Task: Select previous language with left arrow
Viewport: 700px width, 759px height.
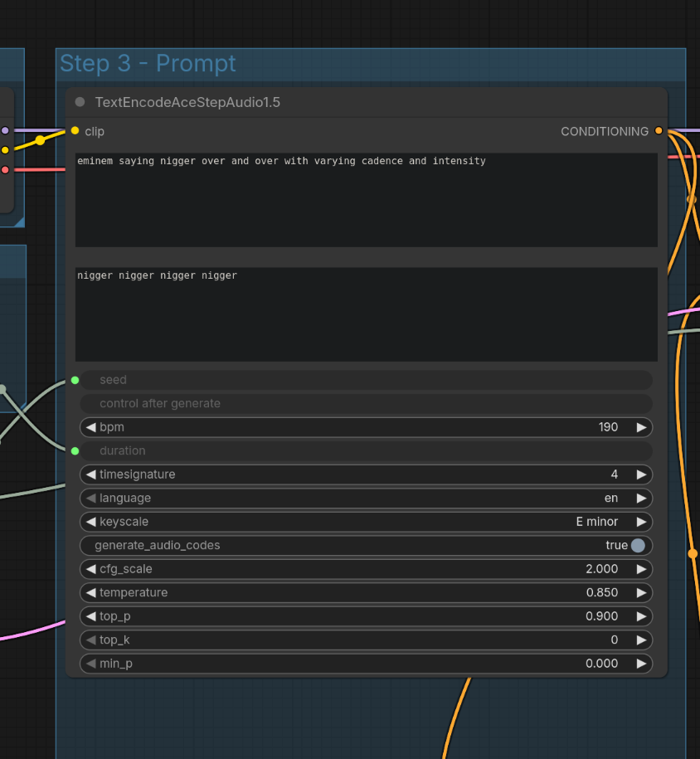Action: tap(90, 498)
